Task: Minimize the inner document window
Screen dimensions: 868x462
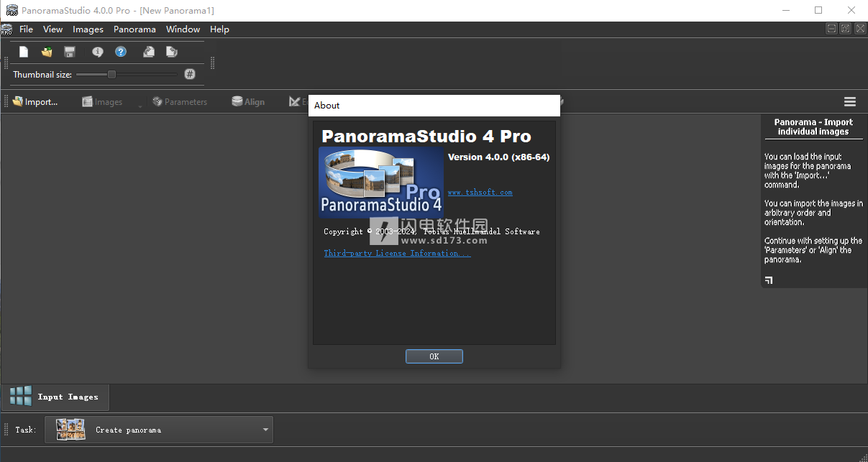Action: click(832, 29)
